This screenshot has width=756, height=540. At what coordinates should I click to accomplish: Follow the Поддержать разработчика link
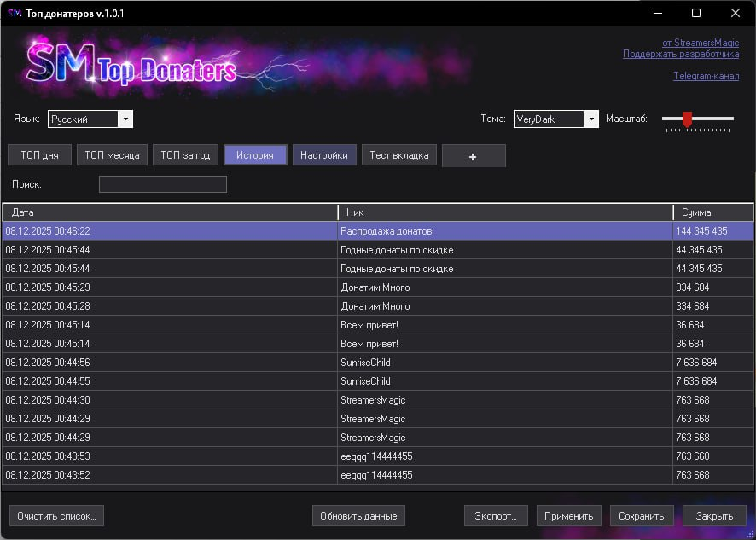[x=680, y=54]
